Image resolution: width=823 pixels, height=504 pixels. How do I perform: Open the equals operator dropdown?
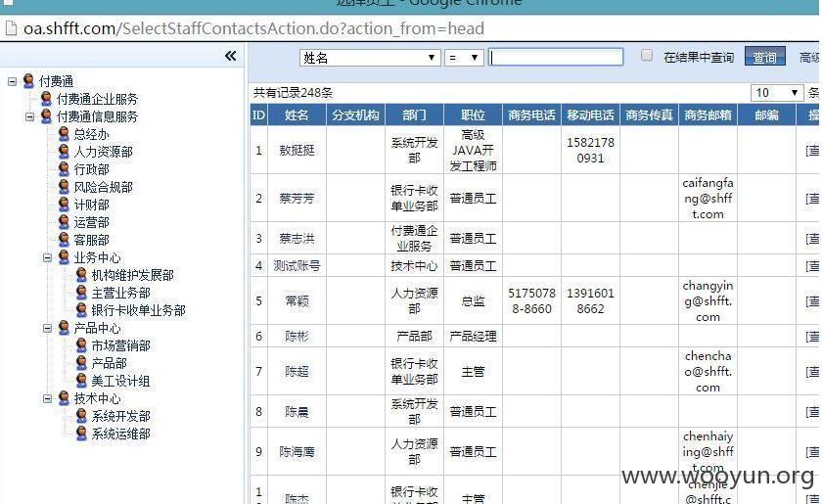click(x=464, y=57)
